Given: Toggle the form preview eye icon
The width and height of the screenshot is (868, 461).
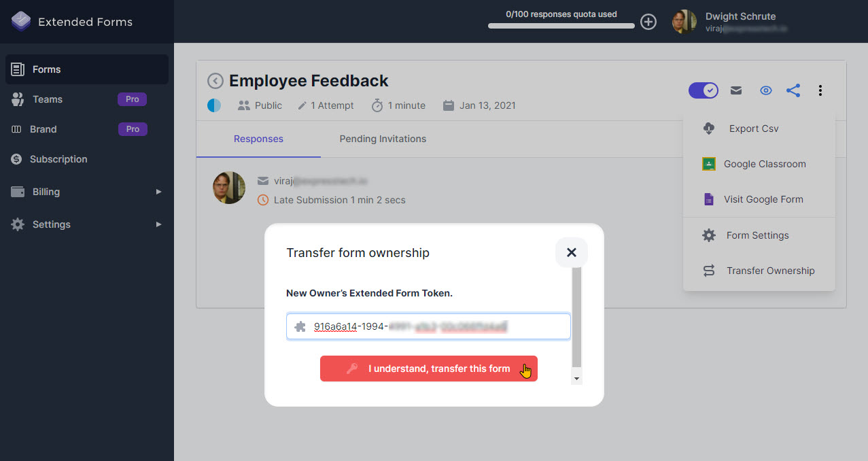Looking at the screenshot, I should 766,90.
